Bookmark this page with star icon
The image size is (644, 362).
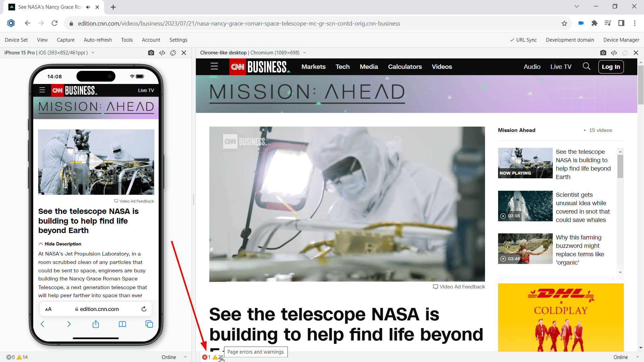click(x=564, y=24)
